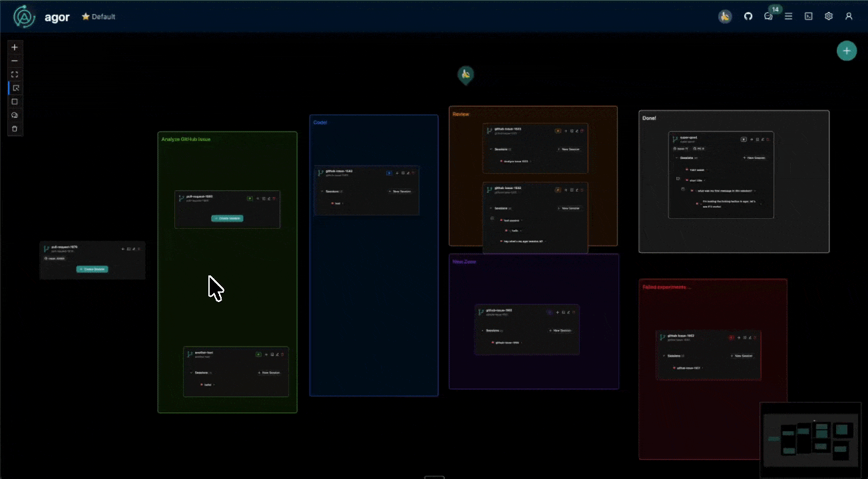Collapse Sessions list in github-issue-1543 card
The image size is (868, 479).
[322, 192]
